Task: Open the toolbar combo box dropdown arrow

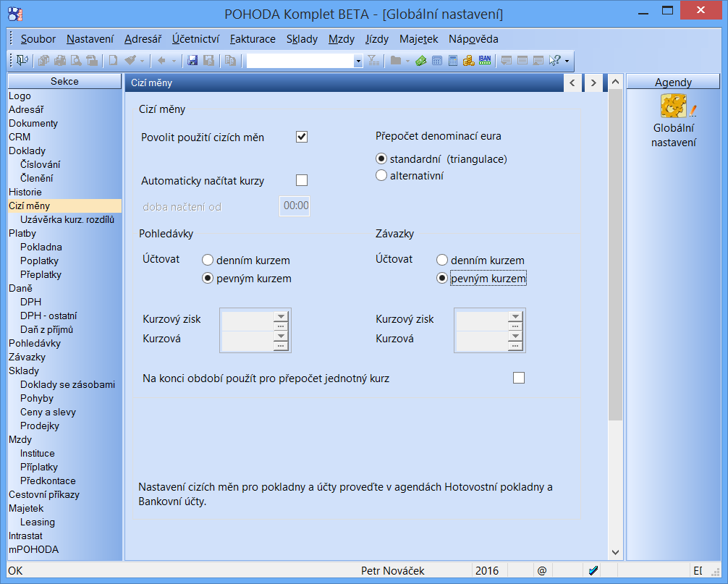Action: pyautogui.click(x=358, y=61)
